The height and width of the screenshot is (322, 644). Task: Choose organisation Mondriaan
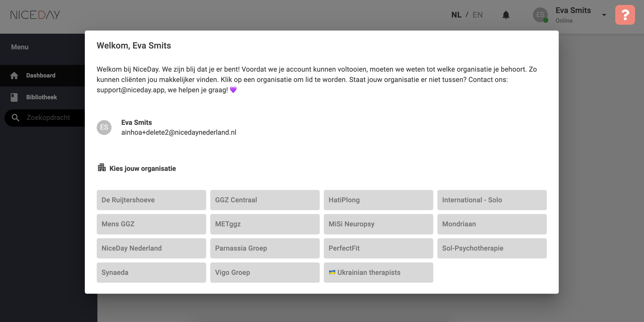point(492,224)
